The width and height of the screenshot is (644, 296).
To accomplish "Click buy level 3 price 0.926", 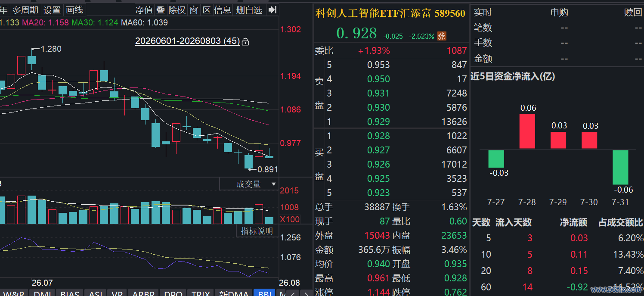I will pyautogui.click(x=378, y=165).
